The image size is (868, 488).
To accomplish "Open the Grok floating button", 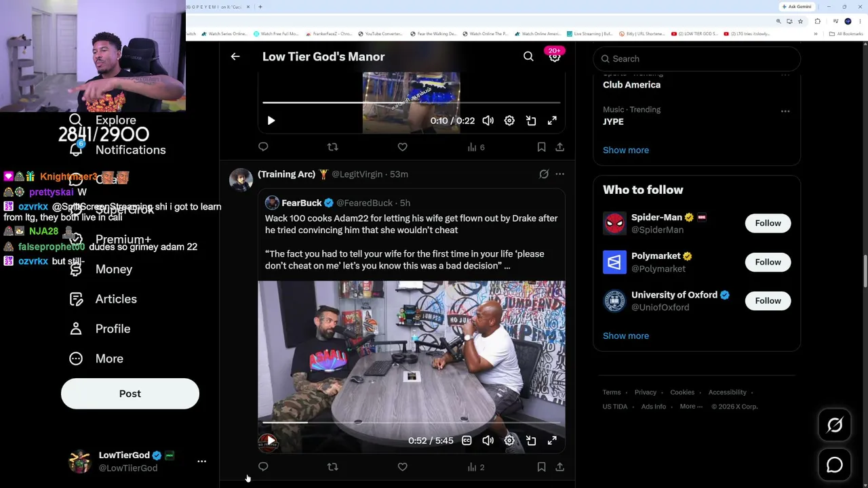I will click(x=835, y=425).
